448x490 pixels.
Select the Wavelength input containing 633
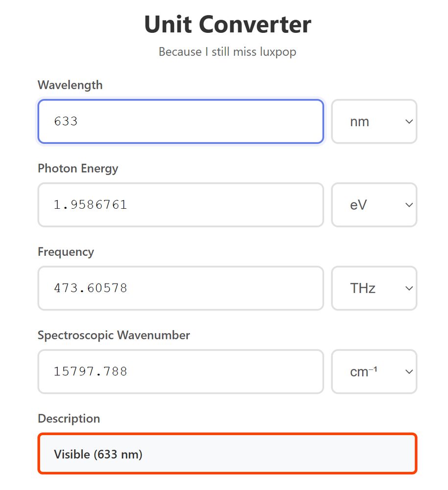click(180, 121)
